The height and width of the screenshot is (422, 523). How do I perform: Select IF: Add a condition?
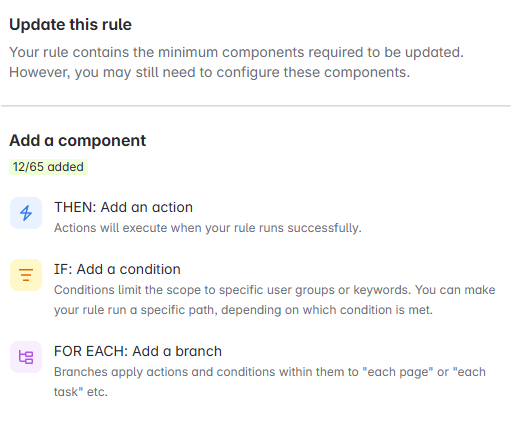coord(117,269)
